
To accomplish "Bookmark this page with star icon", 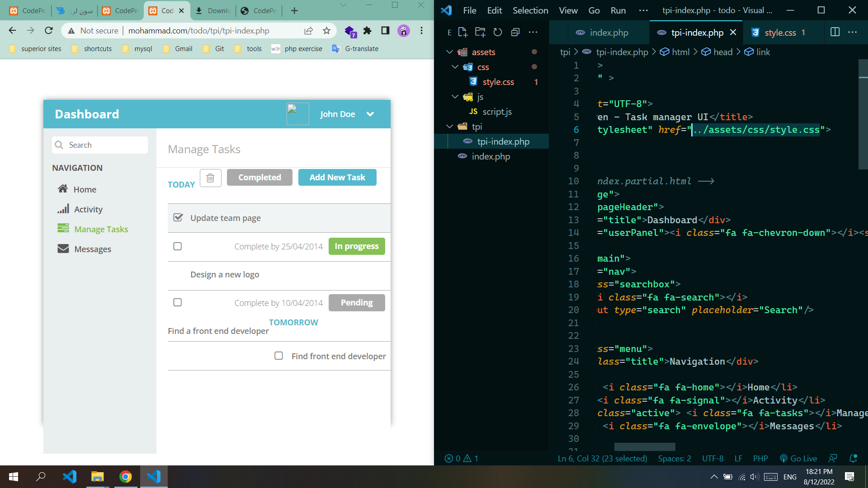I will pos(326,31).
